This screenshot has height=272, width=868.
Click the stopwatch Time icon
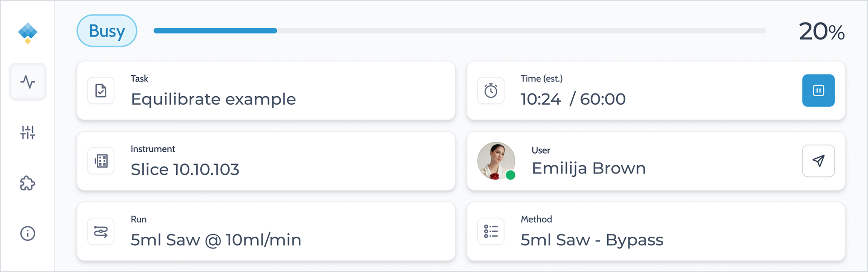coord(491,91)
